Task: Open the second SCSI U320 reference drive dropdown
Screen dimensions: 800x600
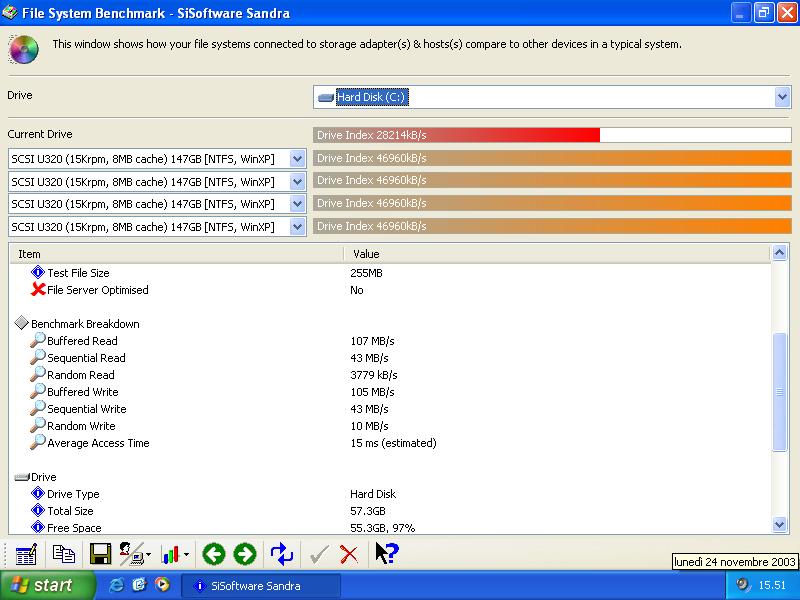Action: coord(297,182)
